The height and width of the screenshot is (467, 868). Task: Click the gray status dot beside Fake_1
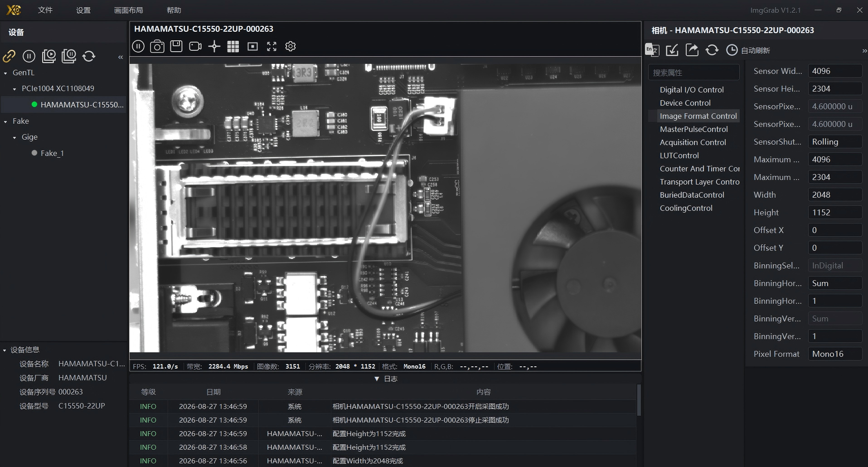click(34, 153)
